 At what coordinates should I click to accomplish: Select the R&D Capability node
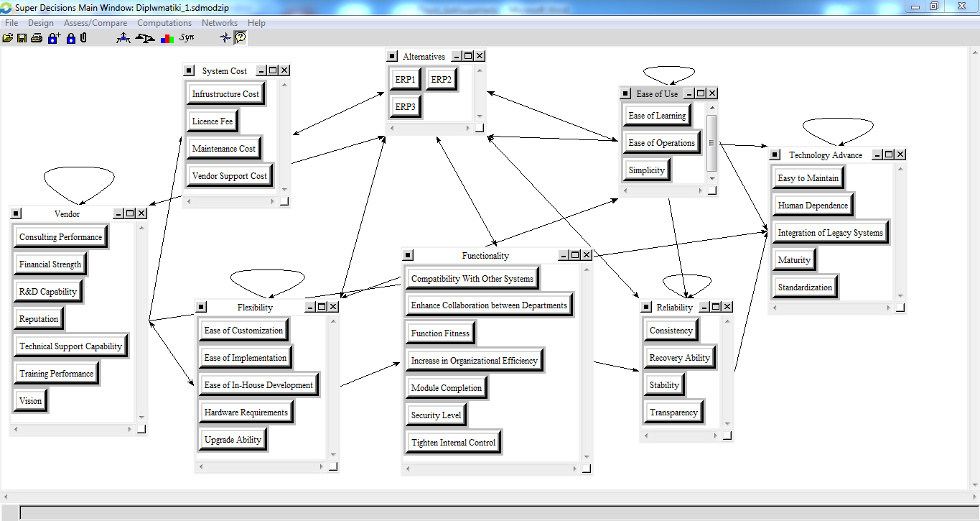48,292
